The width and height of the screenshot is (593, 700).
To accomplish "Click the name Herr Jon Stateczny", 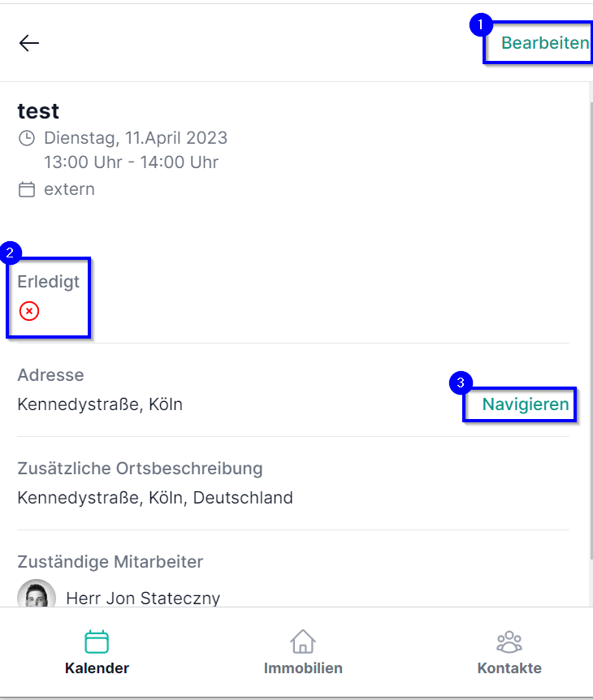I will (143, 598).
